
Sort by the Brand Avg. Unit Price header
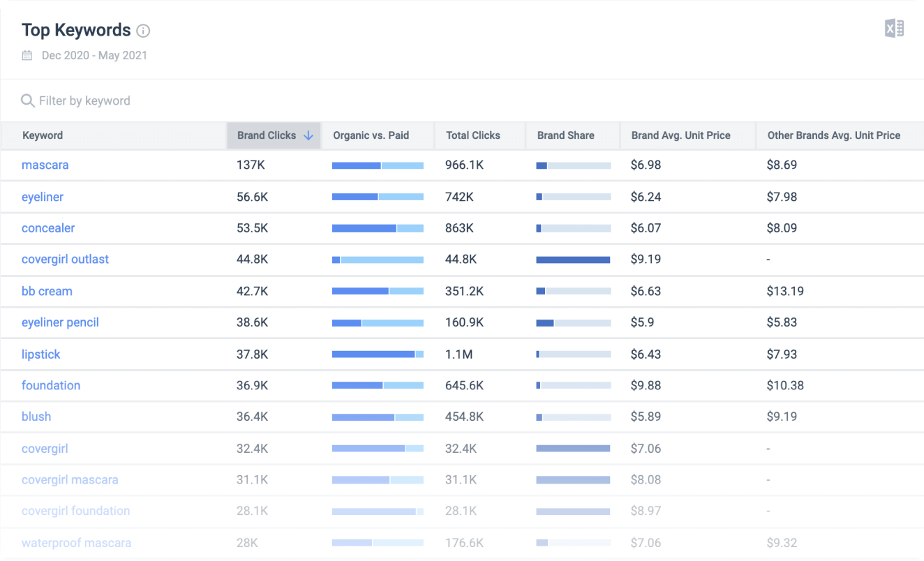(x=680, y=135)
